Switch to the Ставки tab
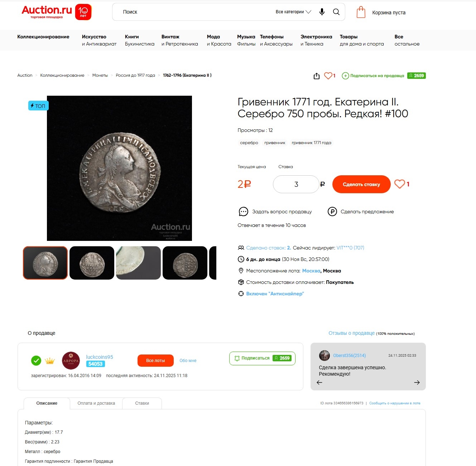 click(x=142, y=403)
